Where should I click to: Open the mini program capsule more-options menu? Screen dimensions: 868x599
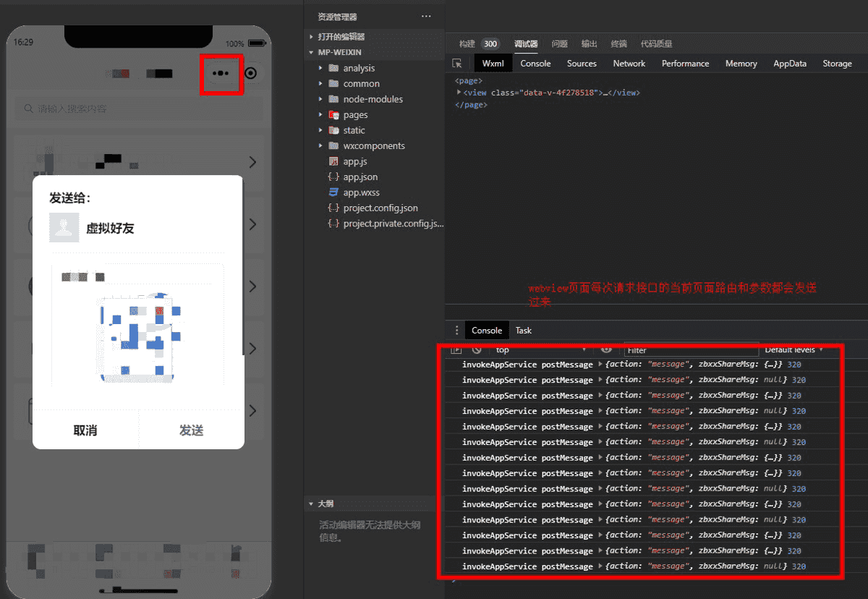[x=221, y=73]
